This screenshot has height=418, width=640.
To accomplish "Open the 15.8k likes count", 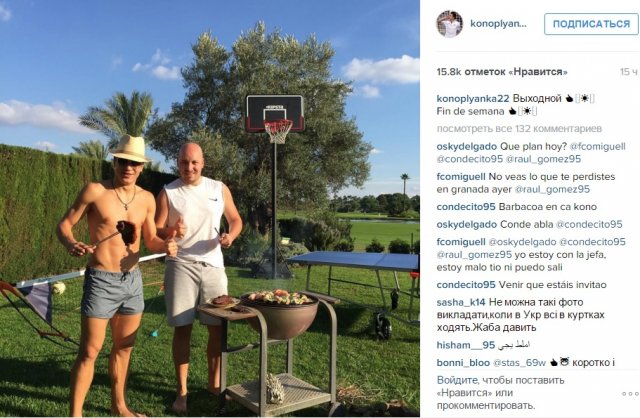I will coord(502,72).
